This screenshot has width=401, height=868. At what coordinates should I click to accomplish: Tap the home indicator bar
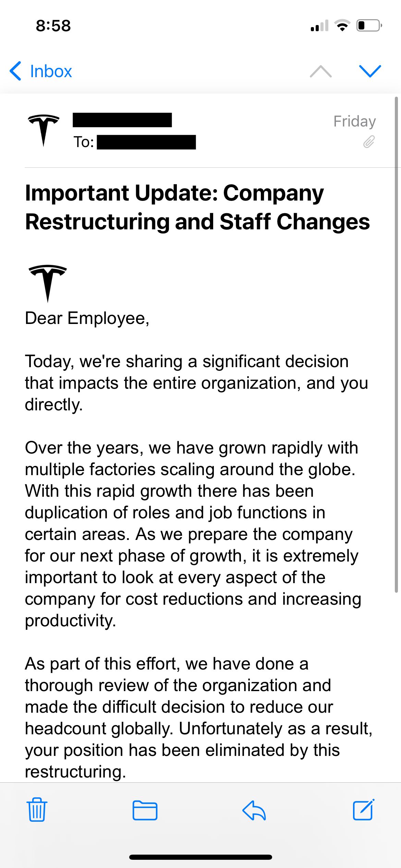(200, 857)
